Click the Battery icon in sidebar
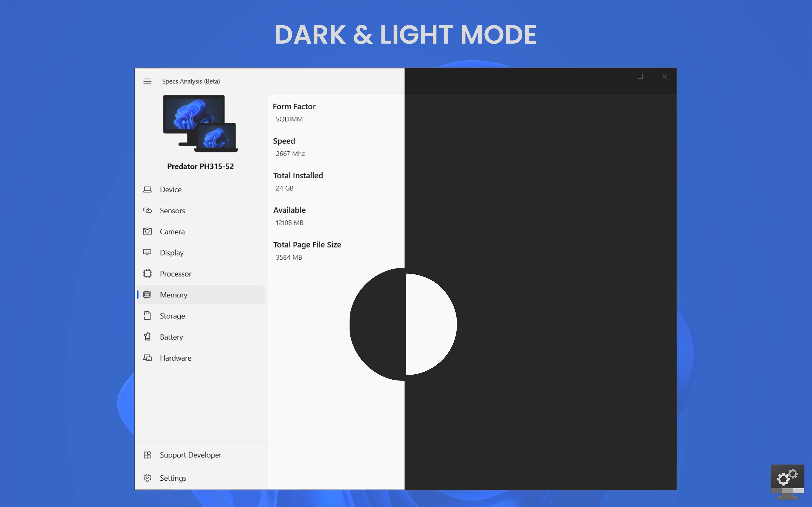 pos(147,337)
